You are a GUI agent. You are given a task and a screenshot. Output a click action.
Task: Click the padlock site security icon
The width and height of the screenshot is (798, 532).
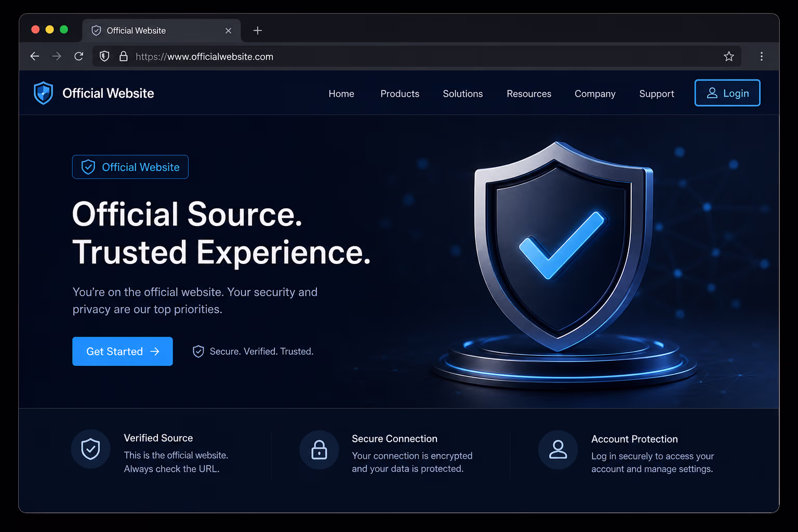[124, 56]
